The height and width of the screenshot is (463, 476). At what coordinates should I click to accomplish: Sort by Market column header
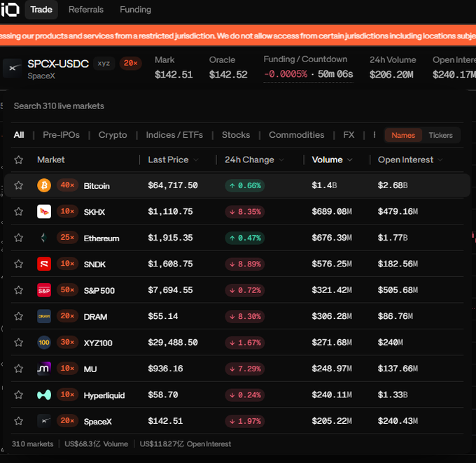50,159
